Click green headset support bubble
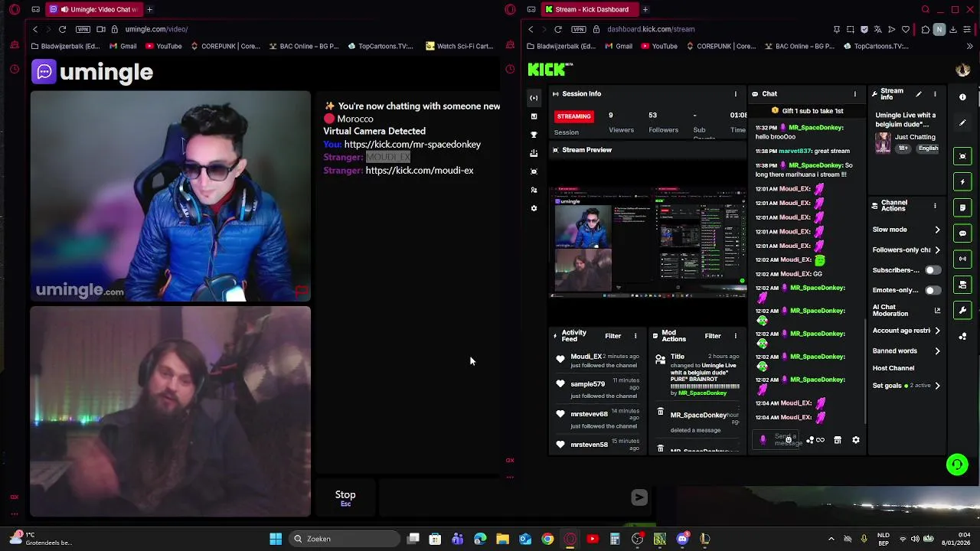The image size is (980, 551). point(956,465)
